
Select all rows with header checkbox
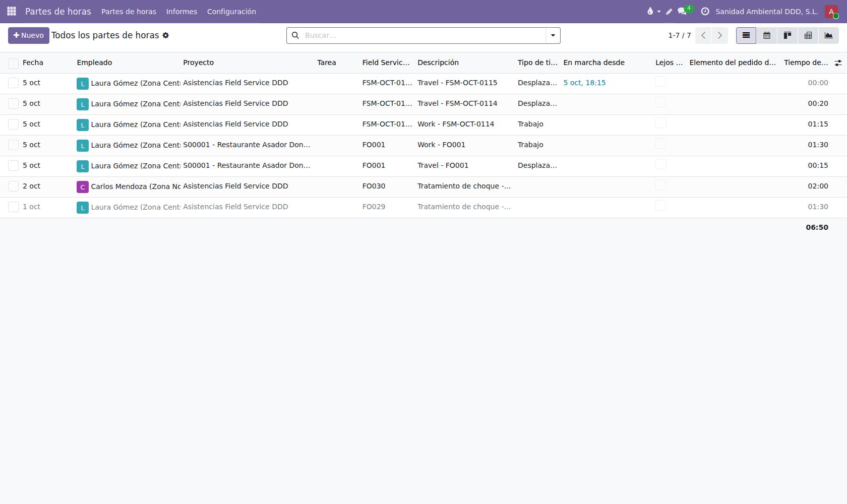(14, 63)
